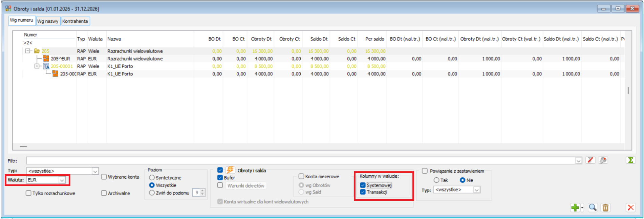The height and width of the screenshot is (219, 644).
Task: Open the Waluta EUR dropdown
Action: point(62,180)
